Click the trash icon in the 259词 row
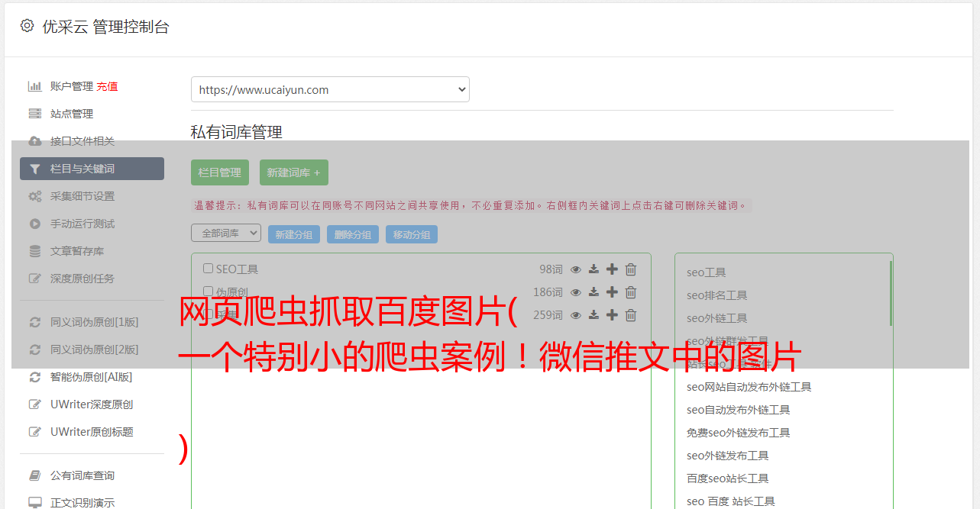980x509 pixels. point(631,315)
